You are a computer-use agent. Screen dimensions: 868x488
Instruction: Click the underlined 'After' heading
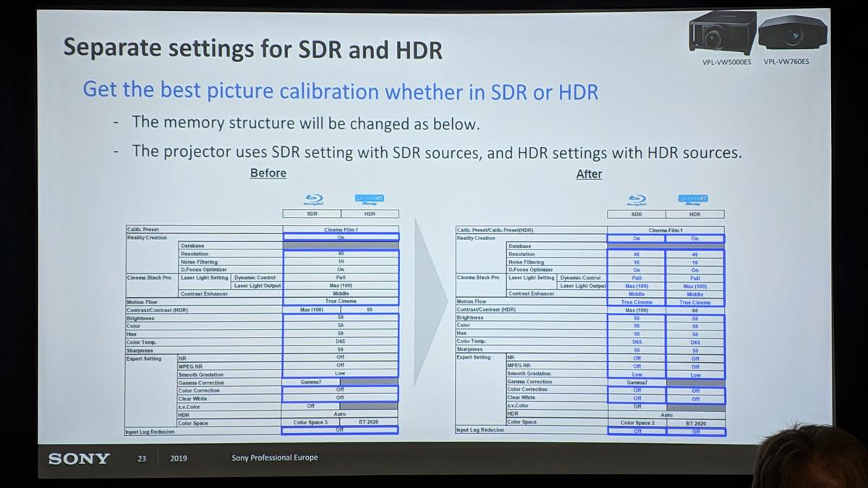pyautogui.click(x=590, y=174)
